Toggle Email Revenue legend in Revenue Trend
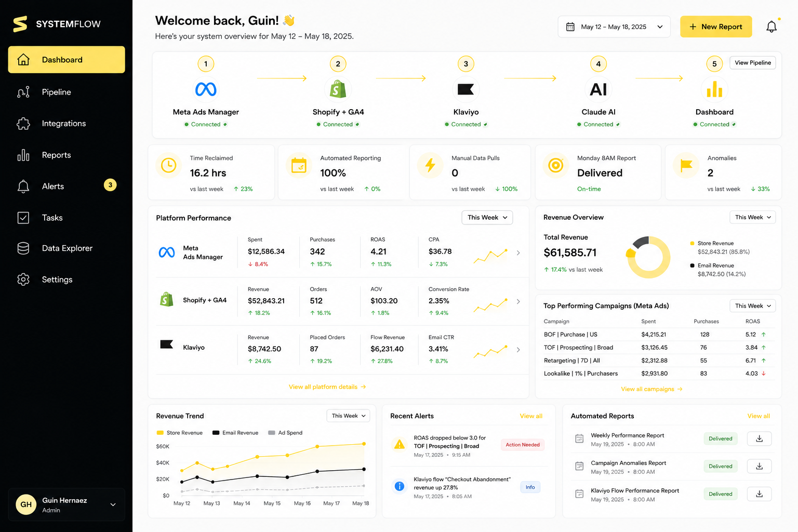The image size is (798, 532). [235, 433]
